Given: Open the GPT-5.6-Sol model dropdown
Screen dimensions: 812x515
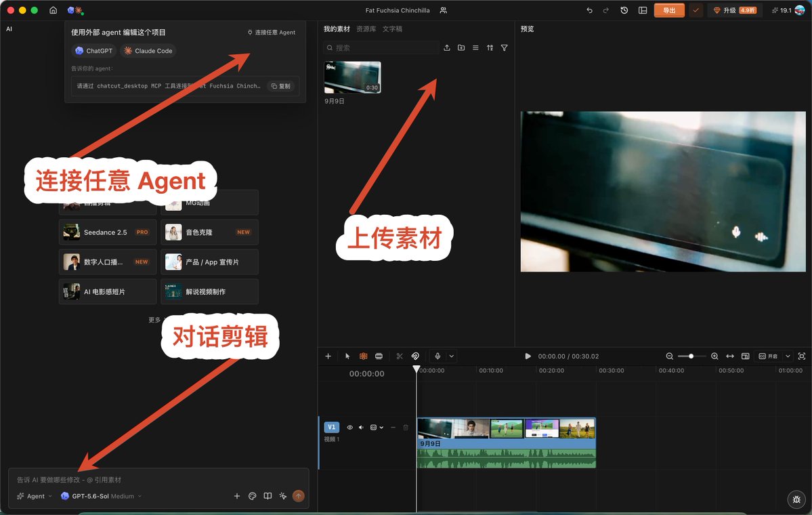Looking at the screenshot, I should pyautogui.click(x=102, y=496).
